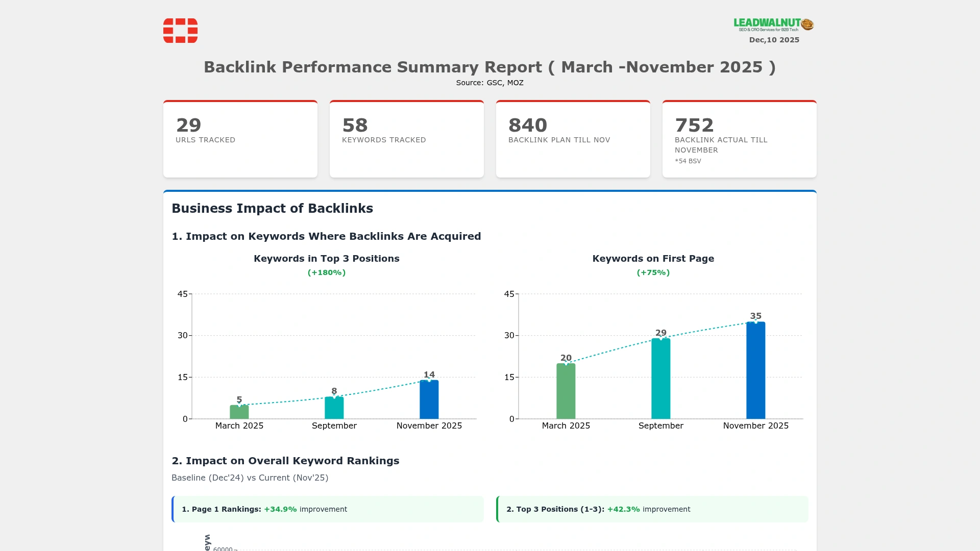Click the September bar in Top 3 chart
This screenshot has width=980, height=551.
334,408
